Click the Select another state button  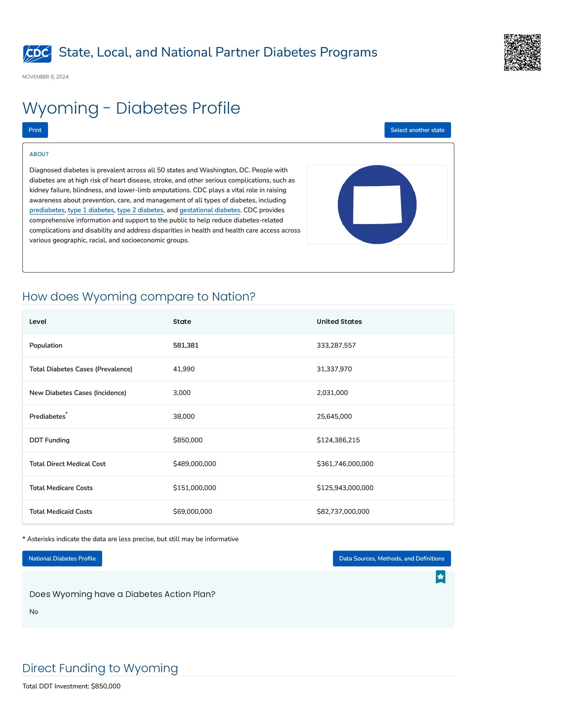pyautogui.click(x=417, y=130)
